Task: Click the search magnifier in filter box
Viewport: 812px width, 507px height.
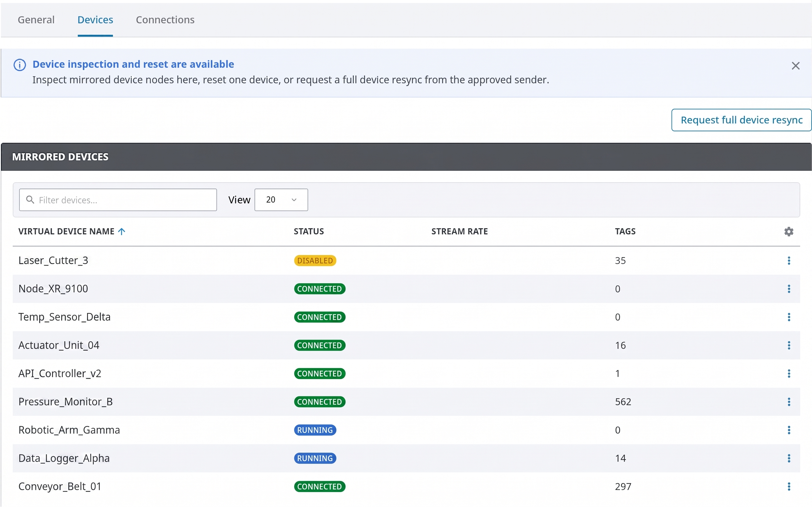Action: [x=30, y=199]
